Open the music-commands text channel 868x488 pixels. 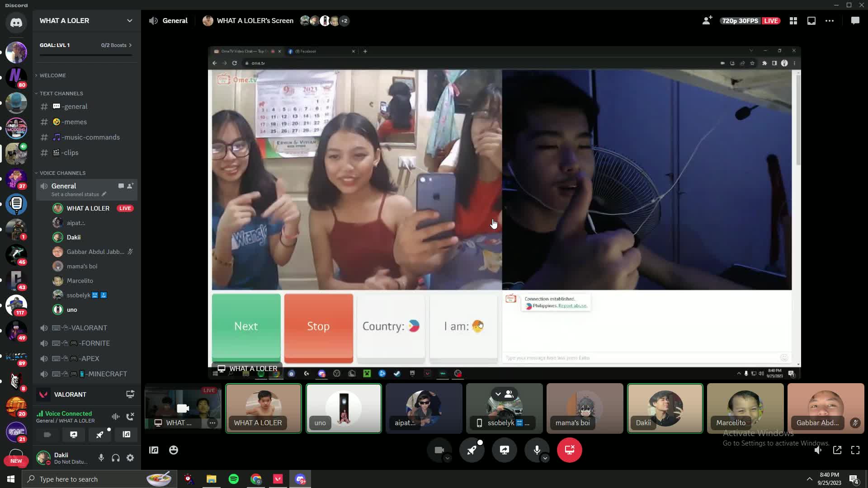pos(90,137)
